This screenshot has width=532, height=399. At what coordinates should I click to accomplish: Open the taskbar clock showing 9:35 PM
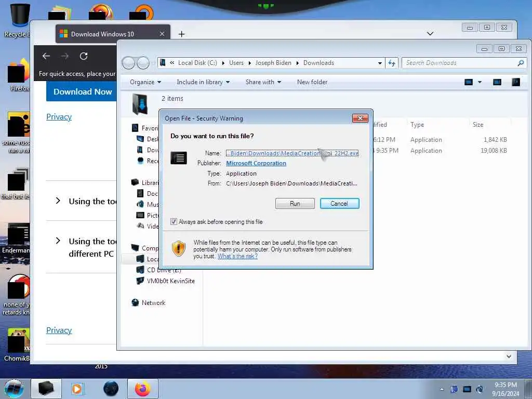click(x=506, y=389)
